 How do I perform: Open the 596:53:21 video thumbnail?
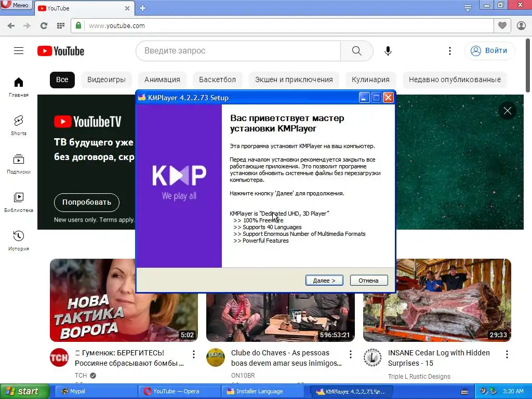click(x=280, y=317)
